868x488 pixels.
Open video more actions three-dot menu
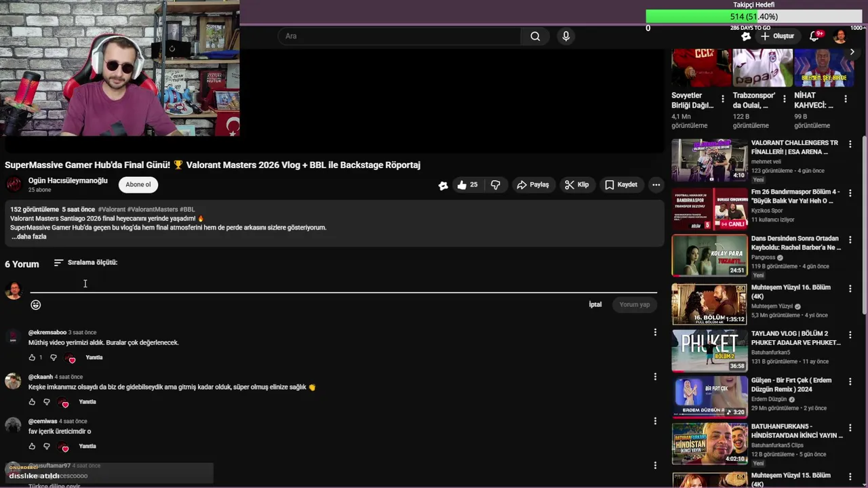pyautogui.click(x=656, y=184)
